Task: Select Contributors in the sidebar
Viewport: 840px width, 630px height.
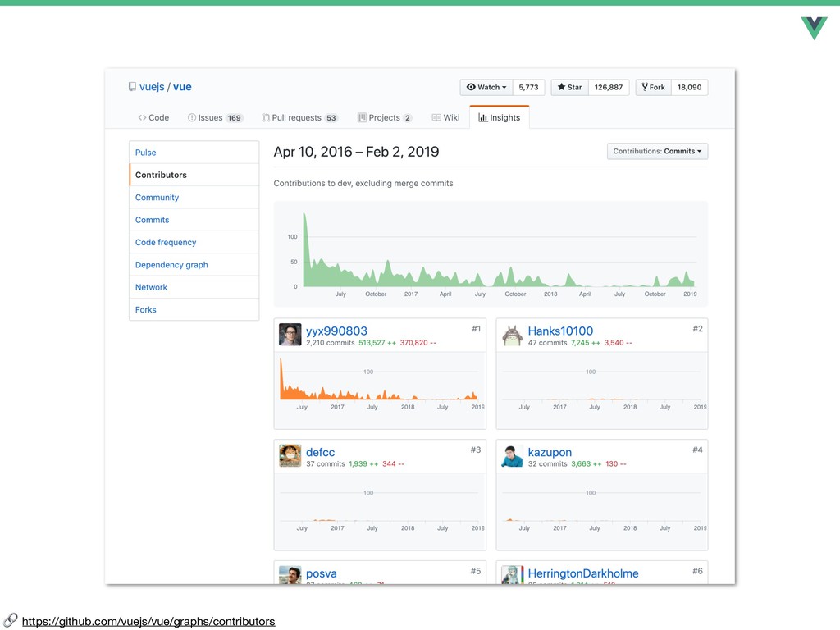Action: (x=194, y=175)
